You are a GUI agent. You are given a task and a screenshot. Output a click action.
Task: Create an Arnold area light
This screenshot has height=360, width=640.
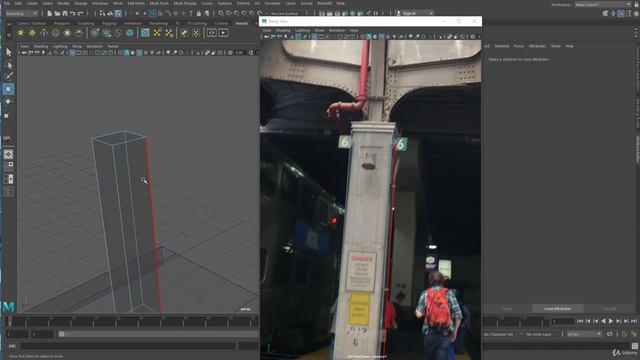[x=20, y=33]
